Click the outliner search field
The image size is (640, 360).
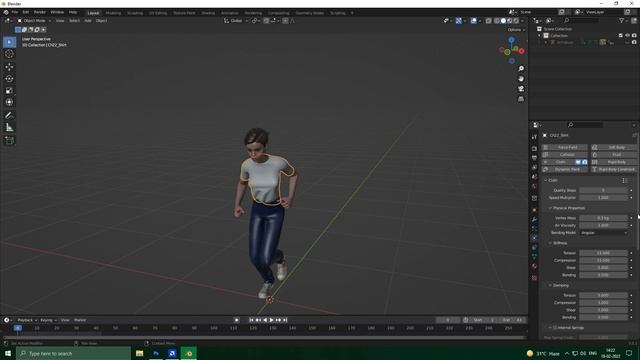pyautogui.click(x=581, y=20)
